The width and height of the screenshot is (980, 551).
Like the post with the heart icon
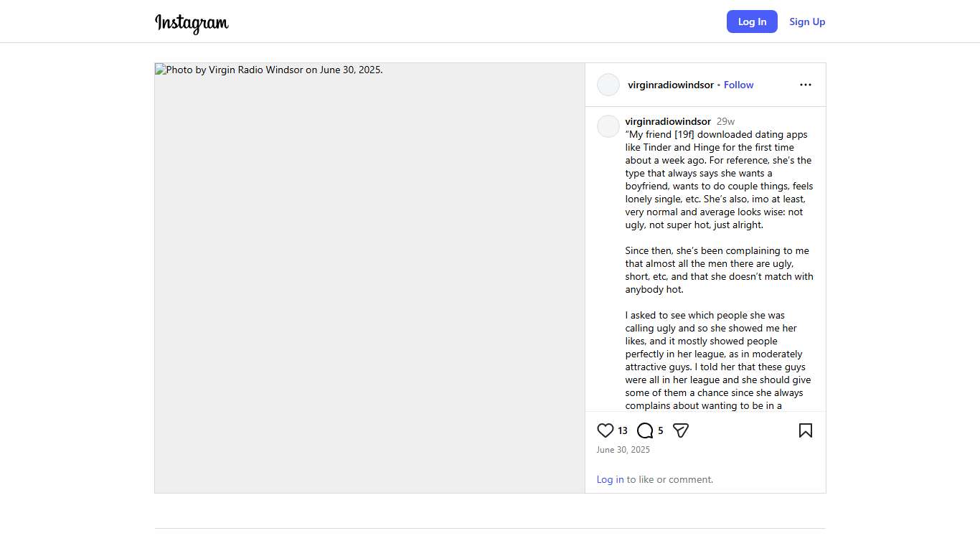point(606,430)
